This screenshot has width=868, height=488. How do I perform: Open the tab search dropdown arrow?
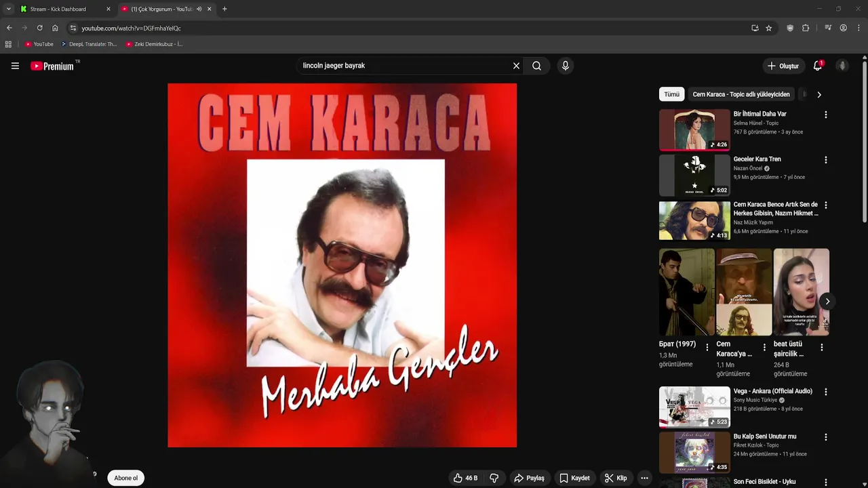pos(8,9)
